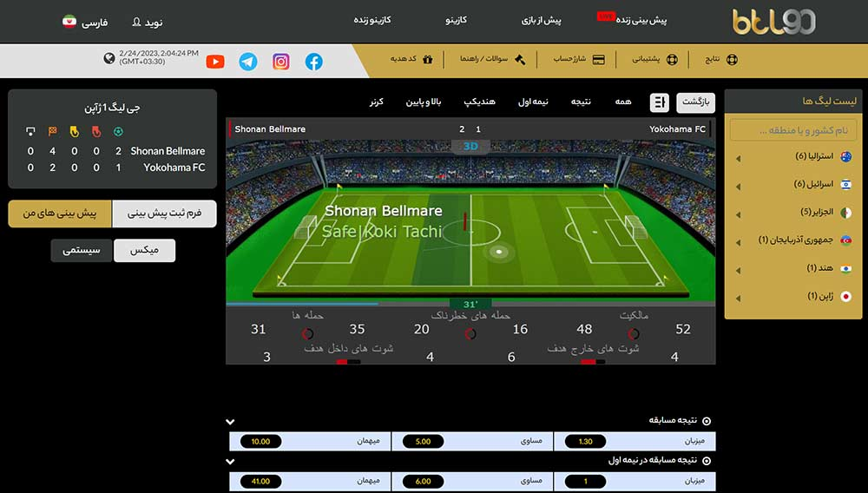Expand the استرالیا (6) league arrow
The image size is (868, 493).
coord(738,159)
